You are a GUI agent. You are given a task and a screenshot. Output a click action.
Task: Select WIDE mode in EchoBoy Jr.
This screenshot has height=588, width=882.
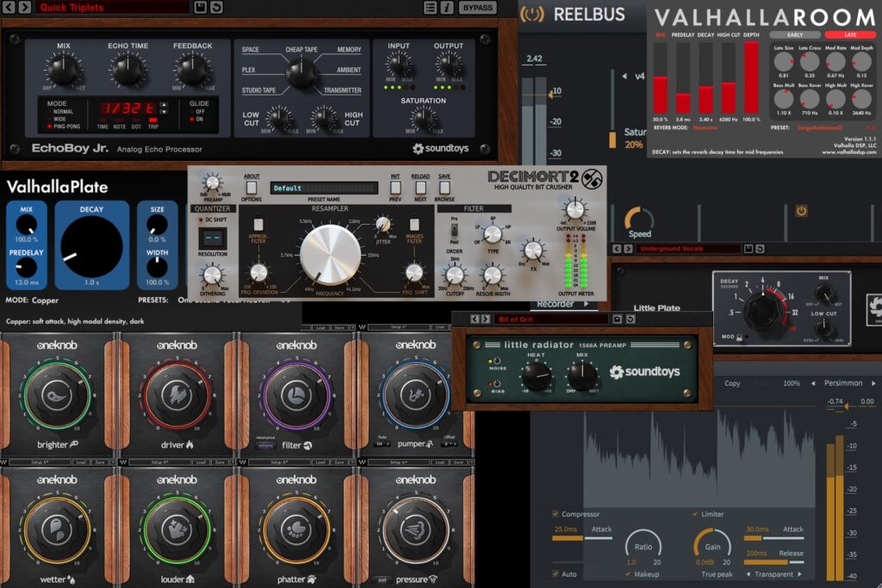tap(56, 119)
